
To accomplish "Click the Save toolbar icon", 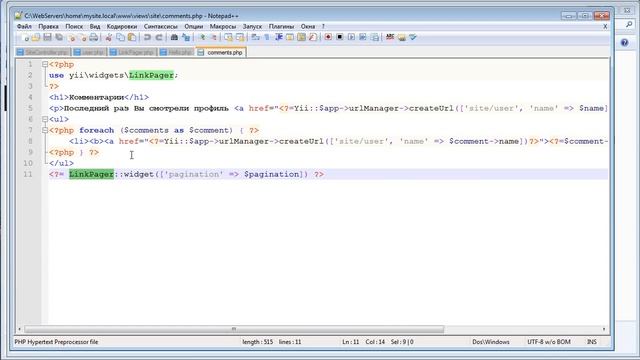I will pyautogui.click(x=47, y=38).
